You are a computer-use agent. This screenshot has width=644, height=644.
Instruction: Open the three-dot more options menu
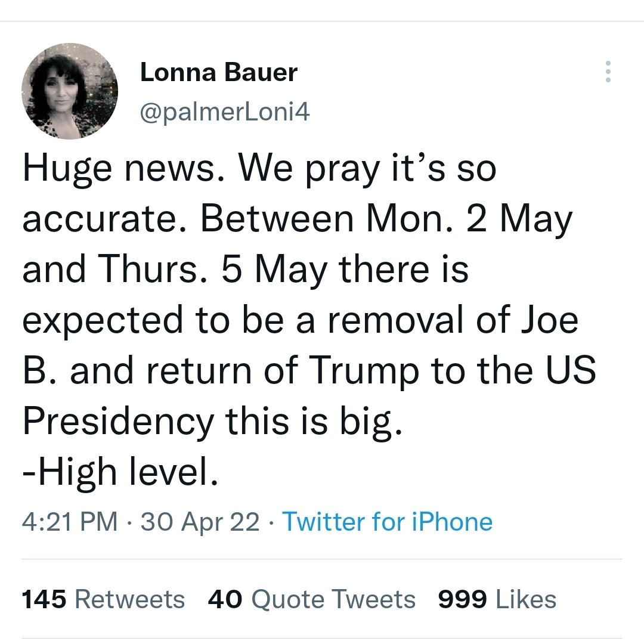608,72
